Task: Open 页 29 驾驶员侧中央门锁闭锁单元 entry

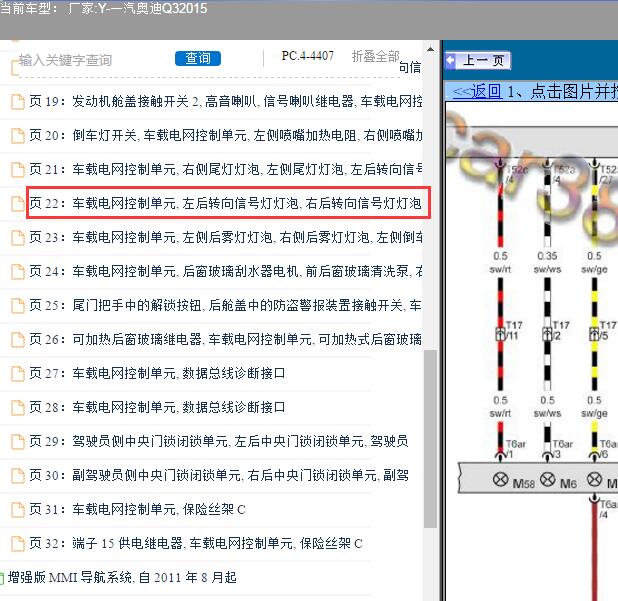Action: pos(219,441)
